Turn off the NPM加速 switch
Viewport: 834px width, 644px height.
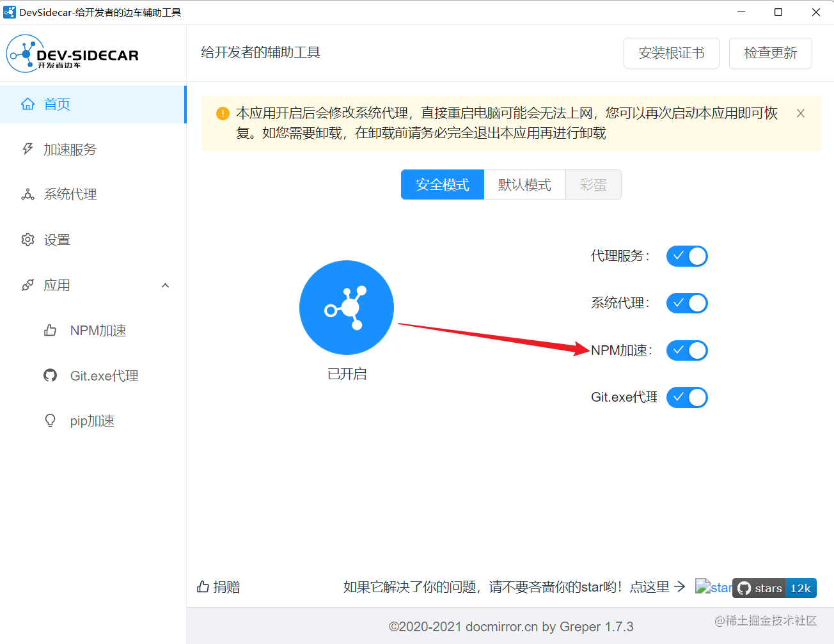687,350
